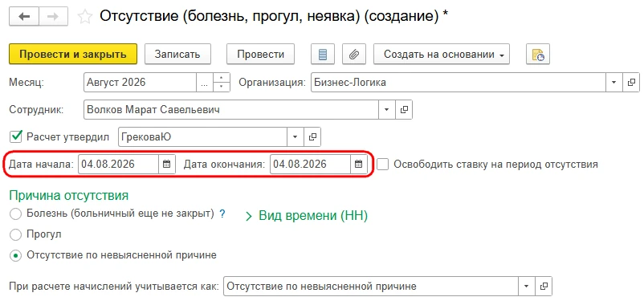Screen dimensions: 644x301
Task: Click the Месяц: label
Action: coord(26,83)
